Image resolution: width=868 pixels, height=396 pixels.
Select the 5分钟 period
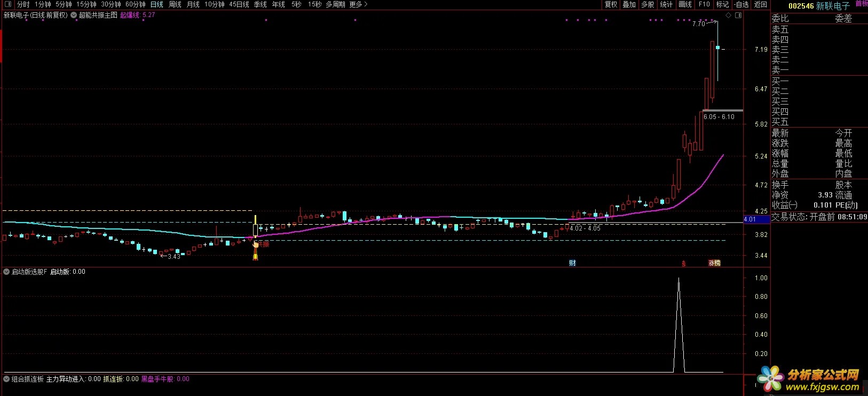[64, 4]
